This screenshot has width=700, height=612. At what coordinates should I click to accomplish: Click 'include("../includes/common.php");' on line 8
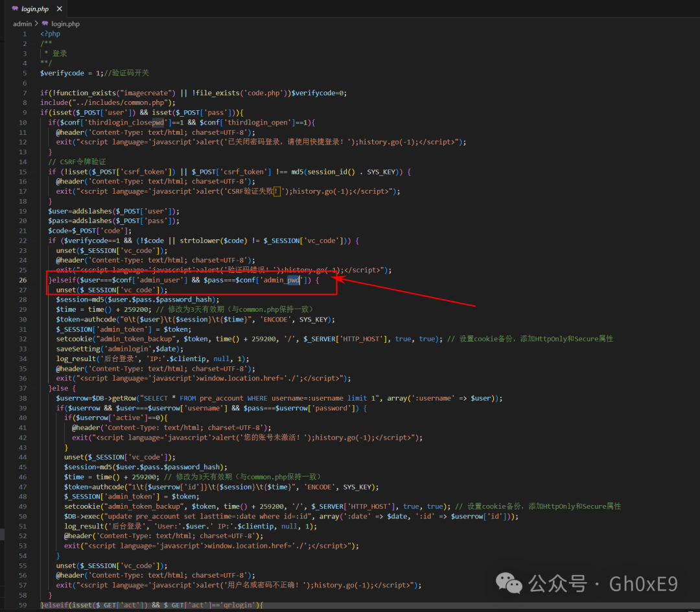point(108,102)
